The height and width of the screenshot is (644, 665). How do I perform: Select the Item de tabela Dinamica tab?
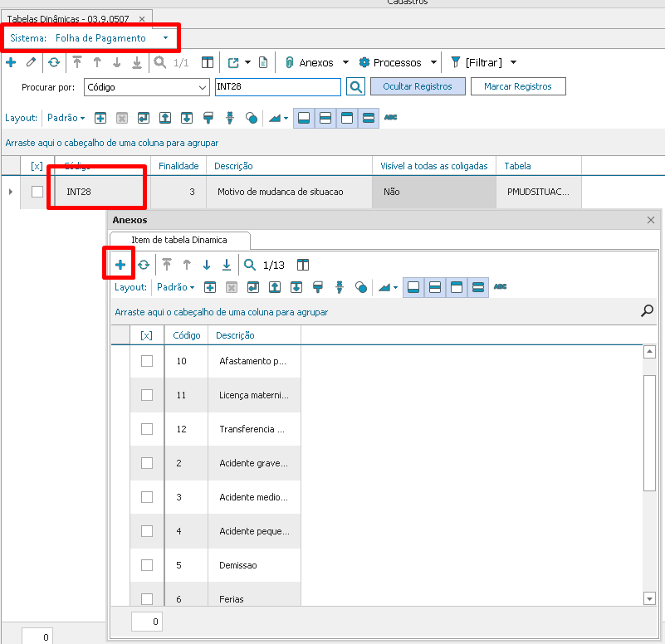pyautogui.click(x=179, y=240)
